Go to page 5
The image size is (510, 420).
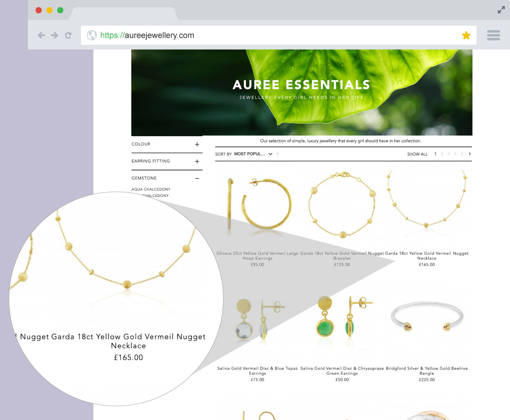(462, 154)
